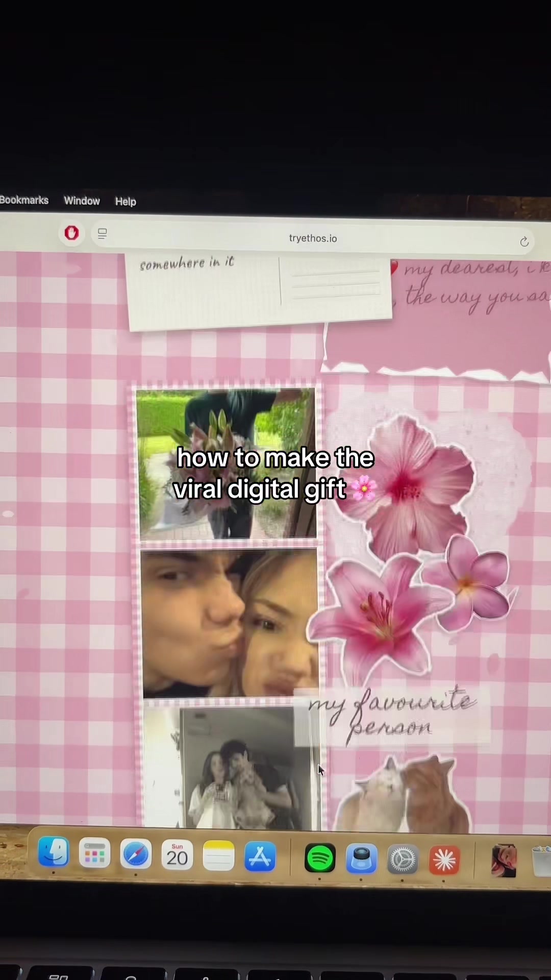The image size is (551, 980).
Task: Click the red shield extension icon in Safari
Action: (x=71, y=233)
